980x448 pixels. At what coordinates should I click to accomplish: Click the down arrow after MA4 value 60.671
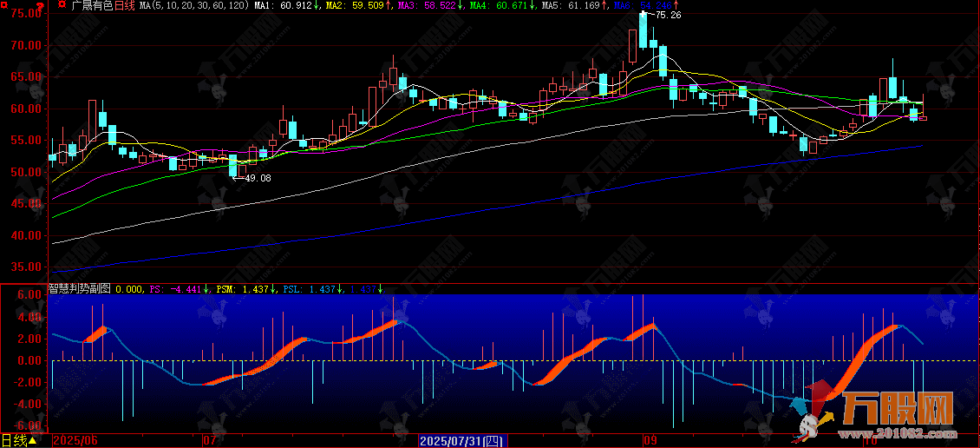[x=532, y=6]
